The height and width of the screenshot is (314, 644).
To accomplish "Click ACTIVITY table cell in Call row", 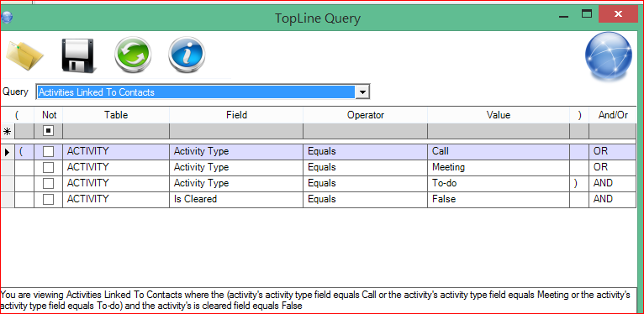I will pos(116,152).
